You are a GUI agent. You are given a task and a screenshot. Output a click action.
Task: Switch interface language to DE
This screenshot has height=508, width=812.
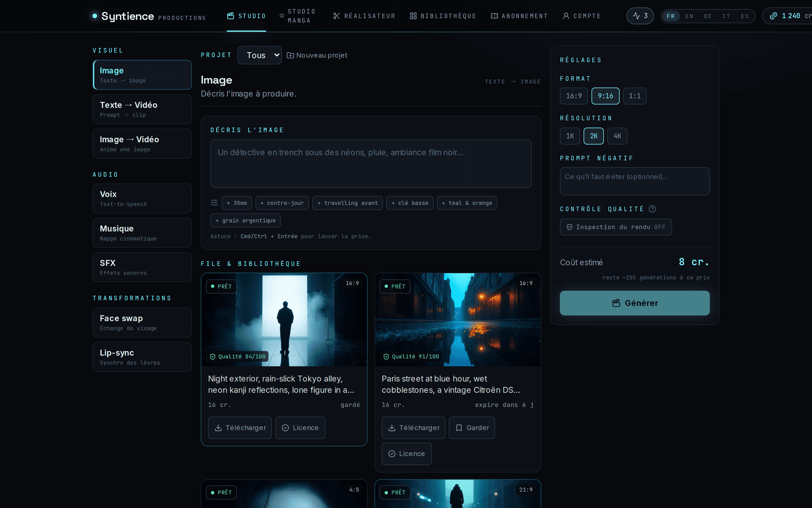[708, 16]
